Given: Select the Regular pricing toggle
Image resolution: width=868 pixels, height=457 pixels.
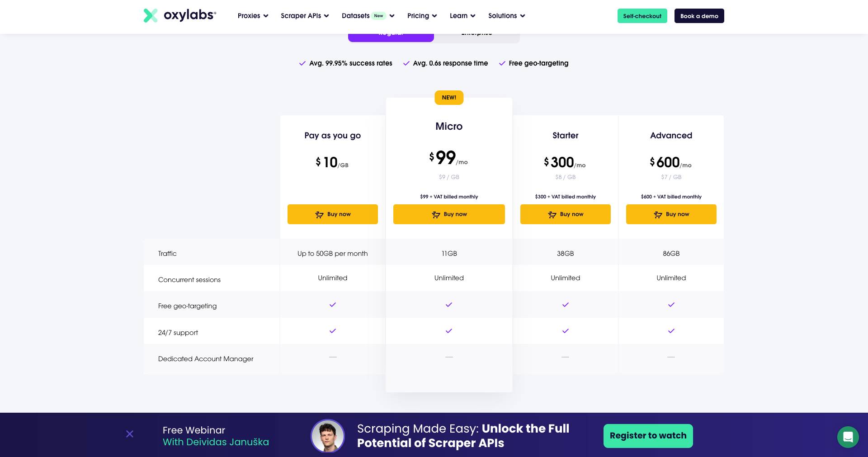Looking at the screenshot, I should [x=391, y=33].
